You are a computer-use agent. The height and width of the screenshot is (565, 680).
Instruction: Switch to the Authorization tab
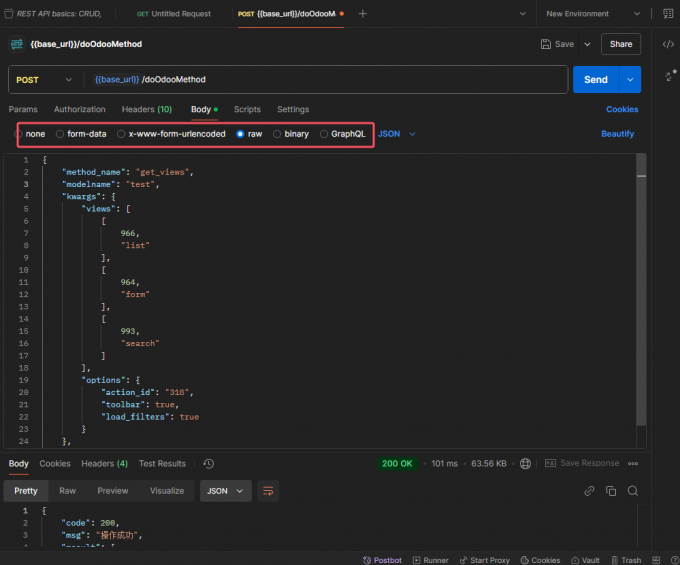pos(79,109)
